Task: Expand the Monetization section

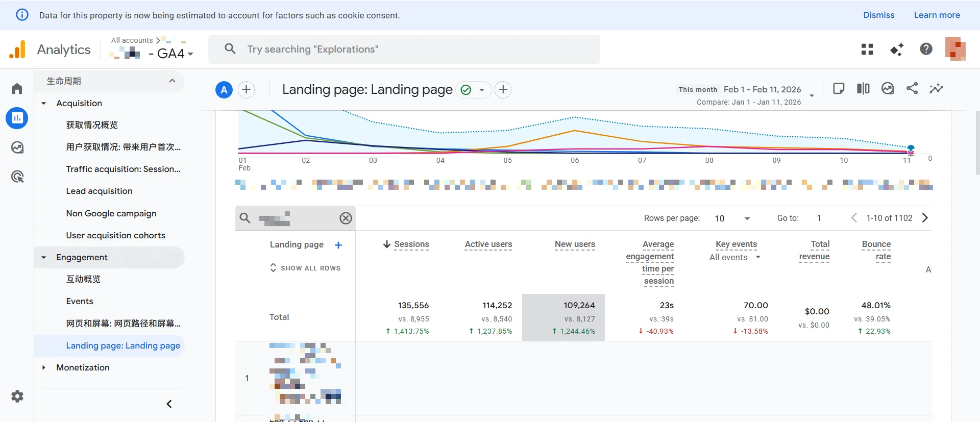Action: coord(44,367)
